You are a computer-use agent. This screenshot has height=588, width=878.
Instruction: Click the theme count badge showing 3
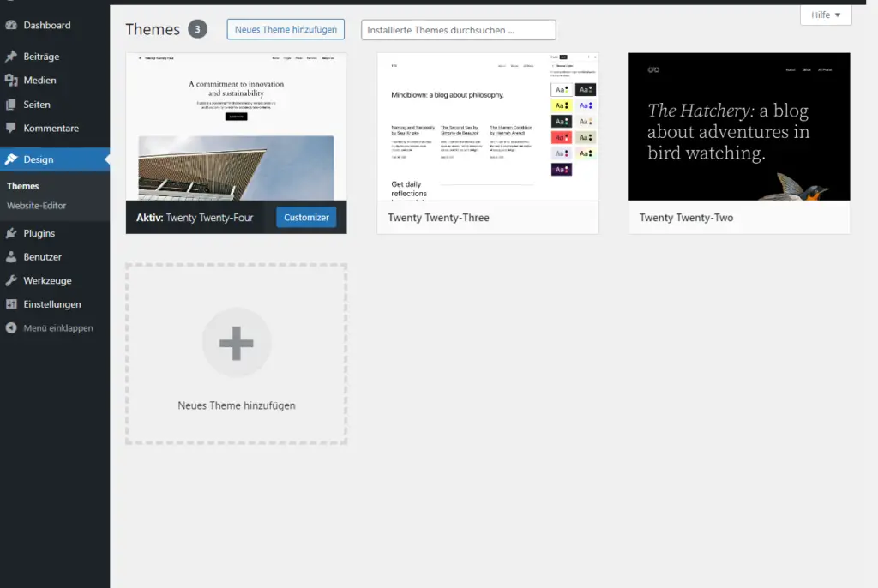coord(197,29)
